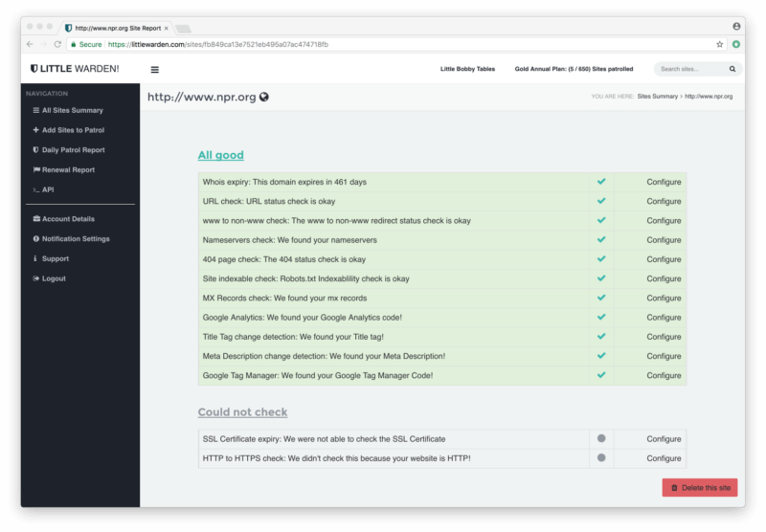This screenshot has width=766, height=532.
Task: Configure the 404 page check
Action: click(664, 259)
